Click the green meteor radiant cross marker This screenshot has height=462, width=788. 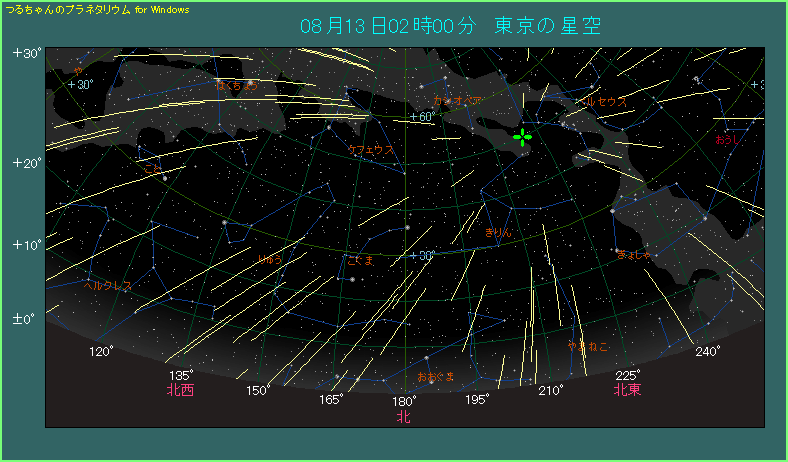click(522, 137)
